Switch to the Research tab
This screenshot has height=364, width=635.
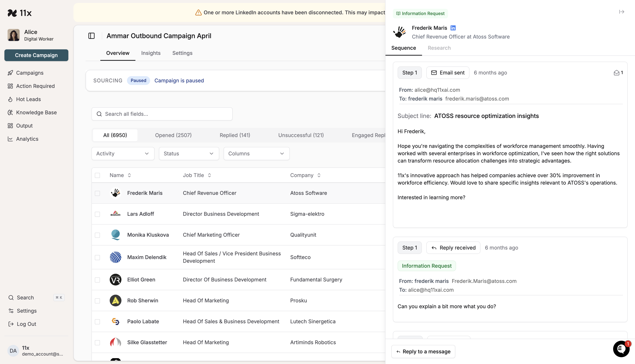(x=439, y=48)
